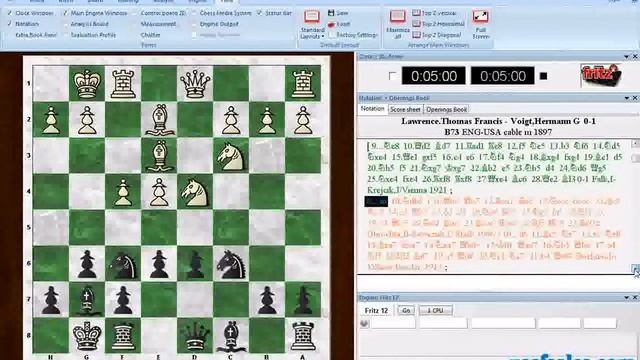Open the Notation pane dropdown arrow
640x360 pixels.
627,98
